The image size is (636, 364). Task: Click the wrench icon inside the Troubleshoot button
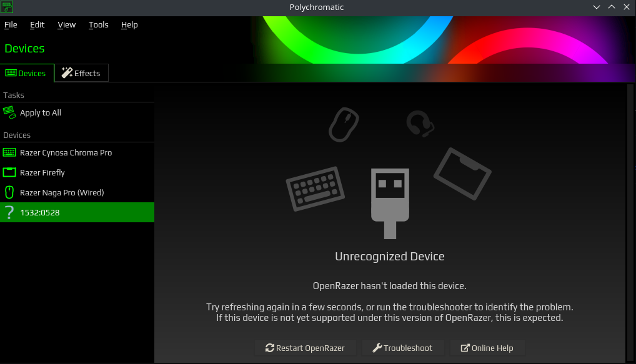(376, 348)
